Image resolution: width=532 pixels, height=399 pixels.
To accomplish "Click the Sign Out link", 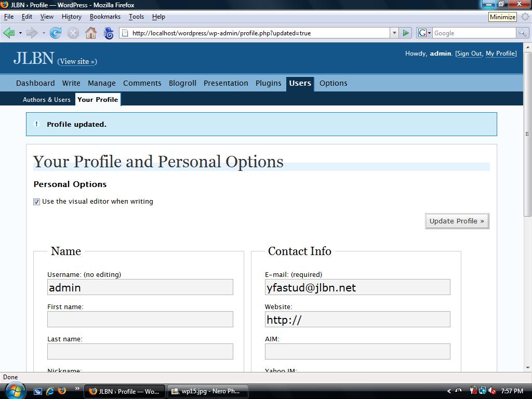I will (x=469, y=54).
